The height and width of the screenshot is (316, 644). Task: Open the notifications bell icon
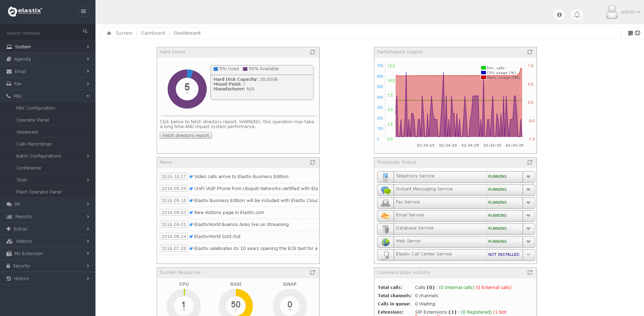(577, 15)
